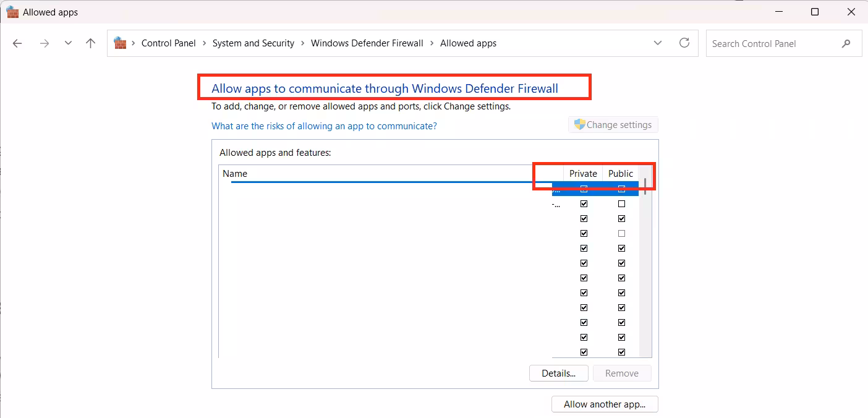Check the empty Public box below highlighted row
Image resolution: width=868 pixels, height=418 pixels.
click(621, 203)
